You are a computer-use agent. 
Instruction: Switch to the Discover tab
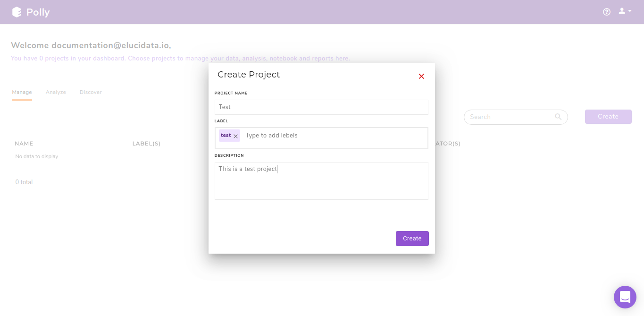(x=90, y=92)
